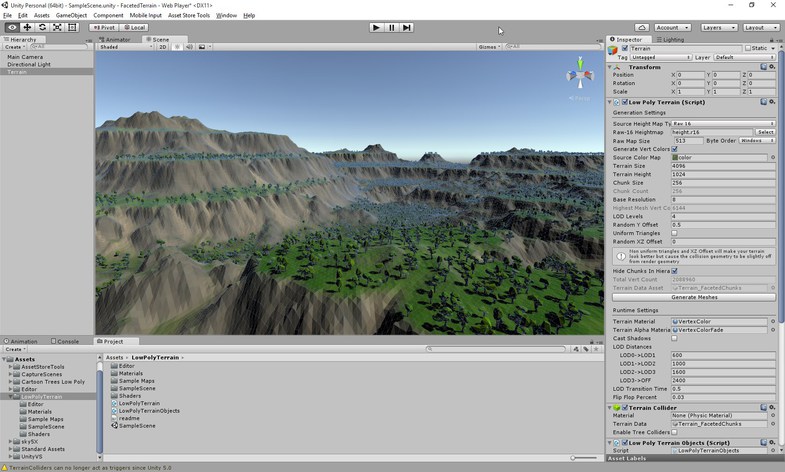785x472 pixels.
Task: Click the scene orientation gizmo
Action: (x=580, y=74)
